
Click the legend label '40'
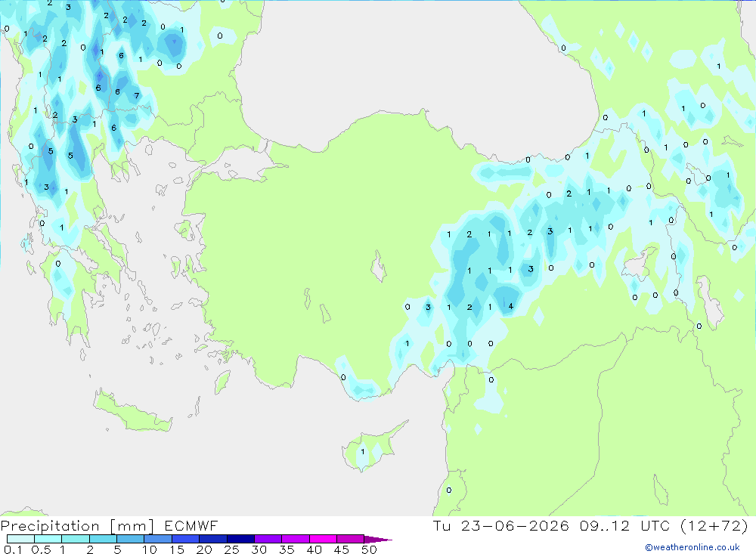[x=314, y=549]
